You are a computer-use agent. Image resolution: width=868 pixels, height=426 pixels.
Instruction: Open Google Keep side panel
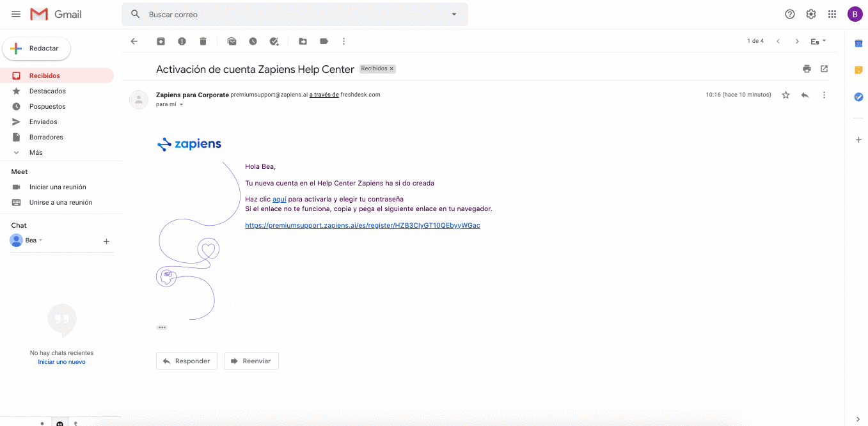858,70
